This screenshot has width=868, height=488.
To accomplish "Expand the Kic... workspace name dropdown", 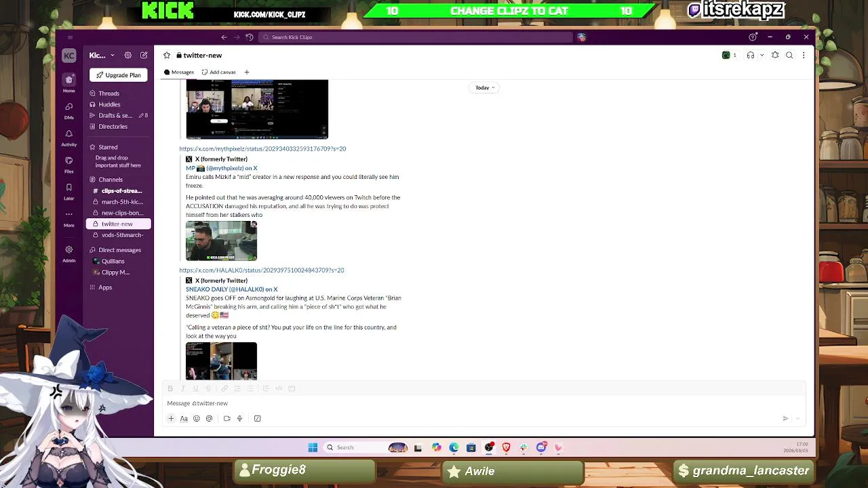I will [102, 56].
